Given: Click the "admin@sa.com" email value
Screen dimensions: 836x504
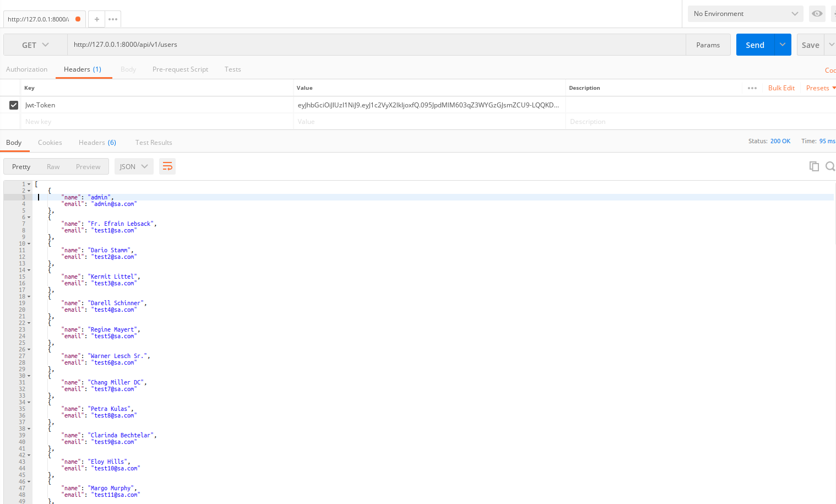Looking at the screenshot, I should [x=114, y=204].
